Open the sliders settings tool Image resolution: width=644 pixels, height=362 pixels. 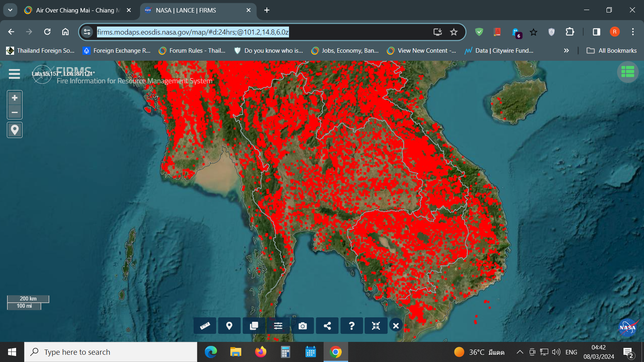(x=278, y=326)
